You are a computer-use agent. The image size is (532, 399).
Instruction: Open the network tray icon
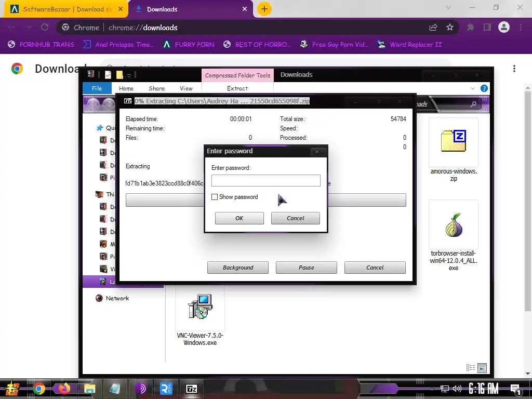pos(445,389)
